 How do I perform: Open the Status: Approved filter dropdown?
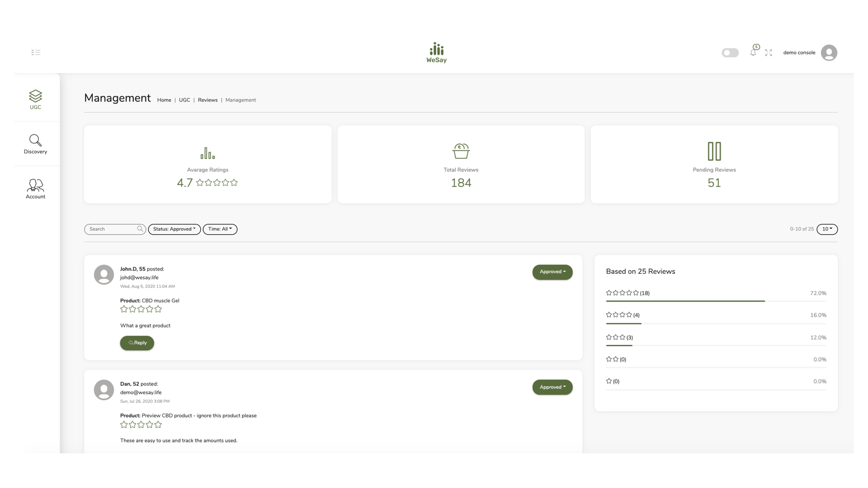point(174,229)
